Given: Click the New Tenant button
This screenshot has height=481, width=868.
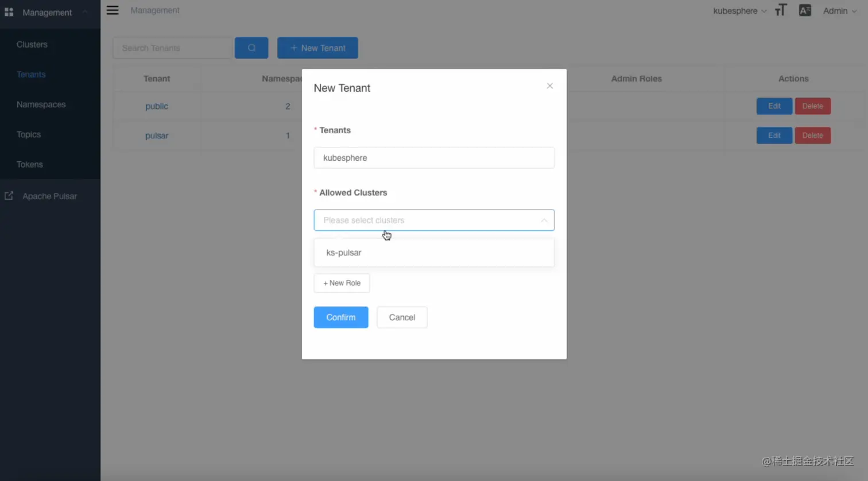Looking at the screenshot, I should click(317, 48).
